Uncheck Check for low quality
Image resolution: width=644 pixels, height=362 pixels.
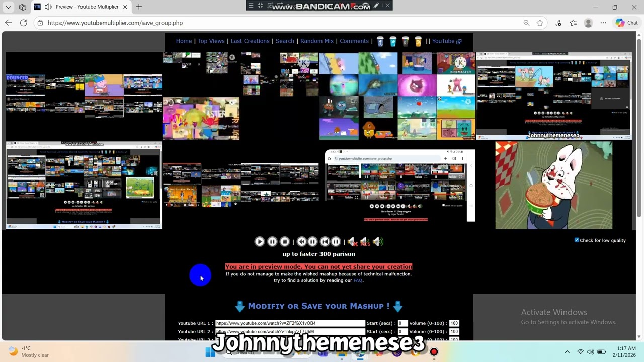[x=577, y=240]
